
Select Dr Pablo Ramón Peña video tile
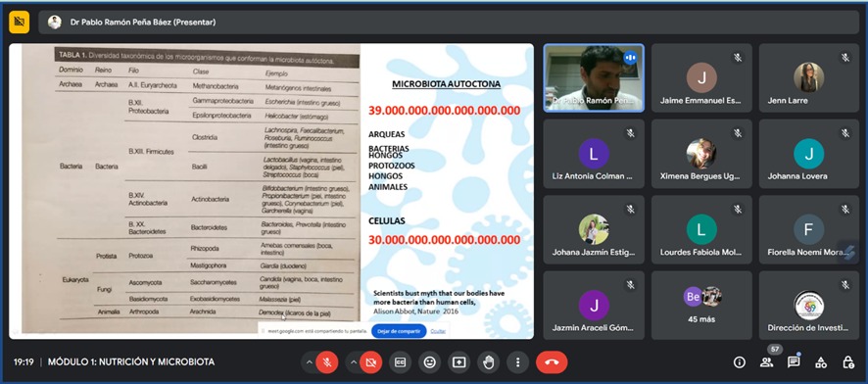[x=594, y=78]
